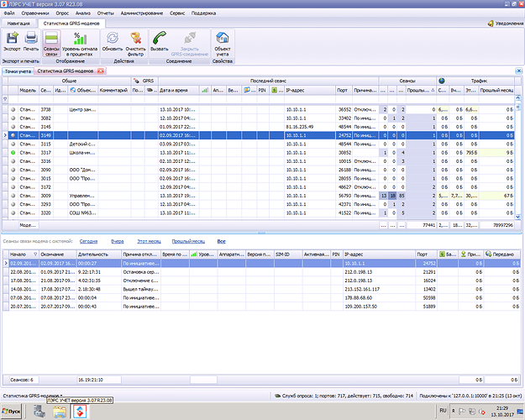Click IP address 81.16.235.49 cell
Viewport: 525px width, 420px height.
point(310,127)
